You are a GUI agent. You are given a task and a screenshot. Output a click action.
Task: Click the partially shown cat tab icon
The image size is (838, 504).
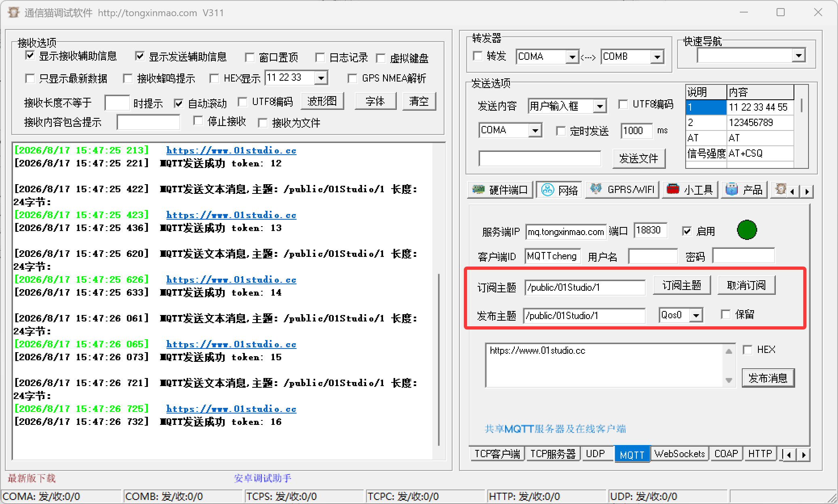click(780, 189)
